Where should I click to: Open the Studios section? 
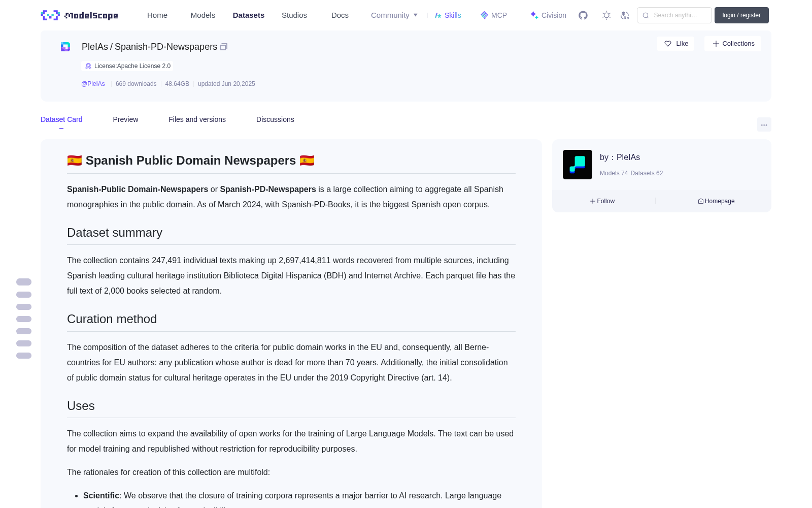(294, 15)
